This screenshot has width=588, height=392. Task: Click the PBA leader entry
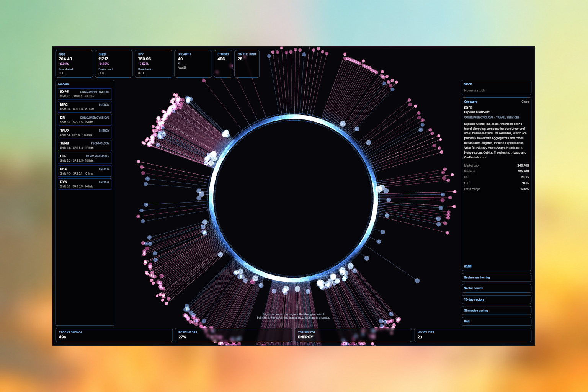click(85, 171)
